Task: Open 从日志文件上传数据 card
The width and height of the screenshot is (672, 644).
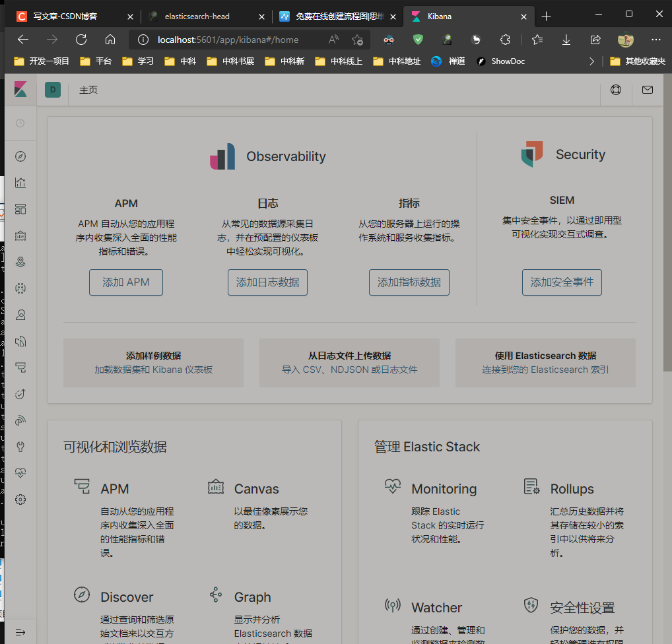Action: [x=349, y=363]
